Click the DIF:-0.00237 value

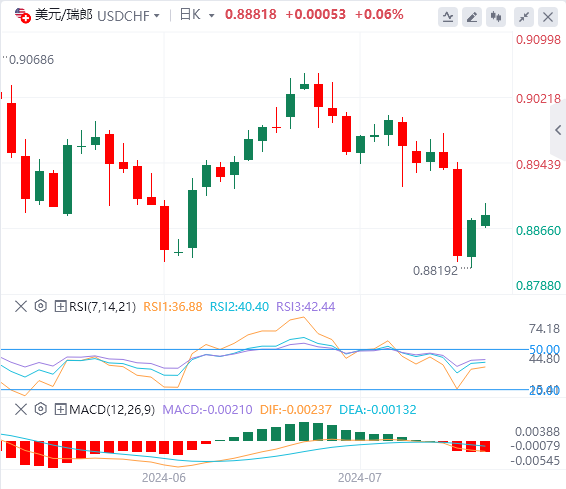click(296, 410)
